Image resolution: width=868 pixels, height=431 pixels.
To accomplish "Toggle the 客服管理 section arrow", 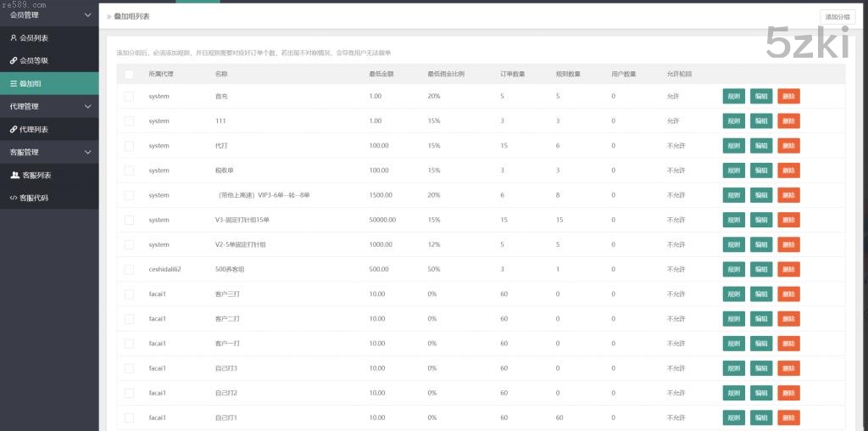I will tap(88, 153).
